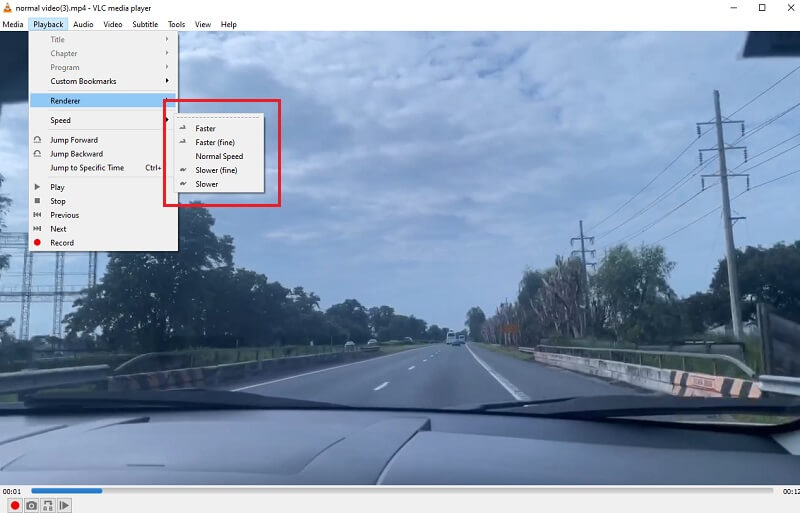Click the VLC cone icon in title bar
The width and height of the screenshot is (800, 513).
point(7,8)
